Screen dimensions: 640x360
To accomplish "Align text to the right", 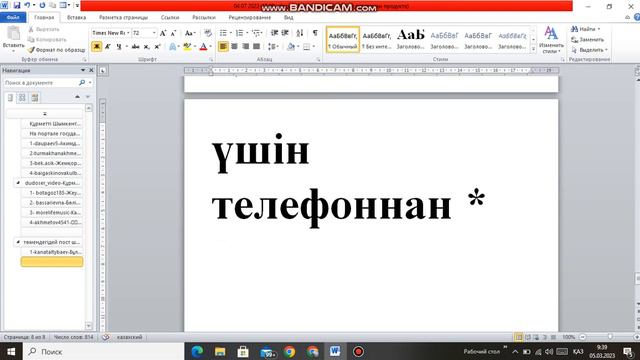I will [x=245, y=47].
